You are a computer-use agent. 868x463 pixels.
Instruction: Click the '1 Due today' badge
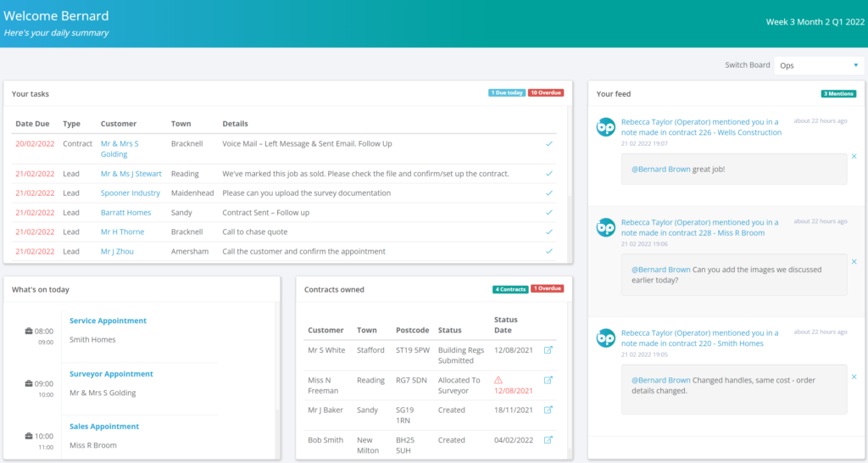(x=506, y=92)
